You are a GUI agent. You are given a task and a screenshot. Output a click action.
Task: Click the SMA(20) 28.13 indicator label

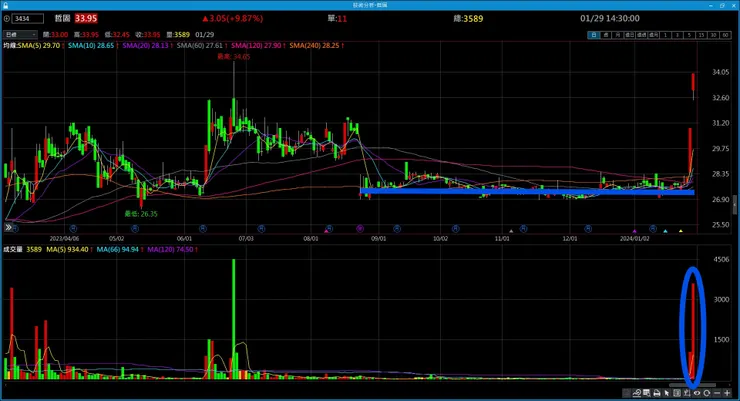145,45
